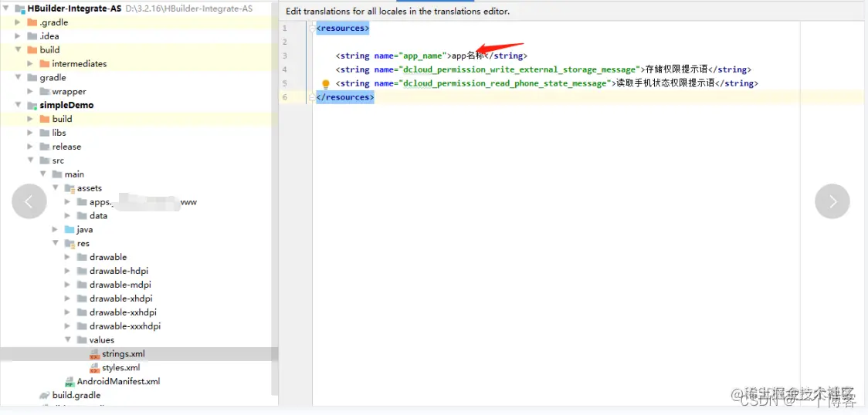Expand the .gradle folder arrow

(19, 22)
